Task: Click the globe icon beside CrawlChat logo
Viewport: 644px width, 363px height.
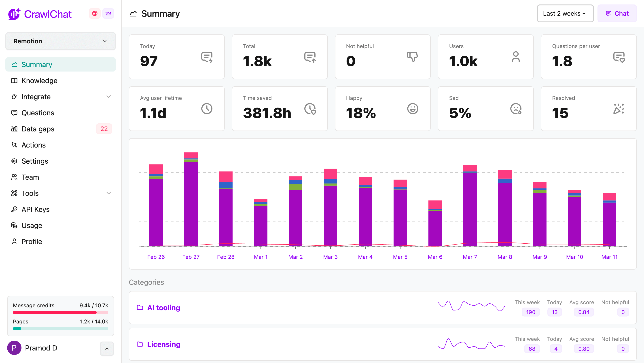Action: pyautogui.click(x=95, y=13)
